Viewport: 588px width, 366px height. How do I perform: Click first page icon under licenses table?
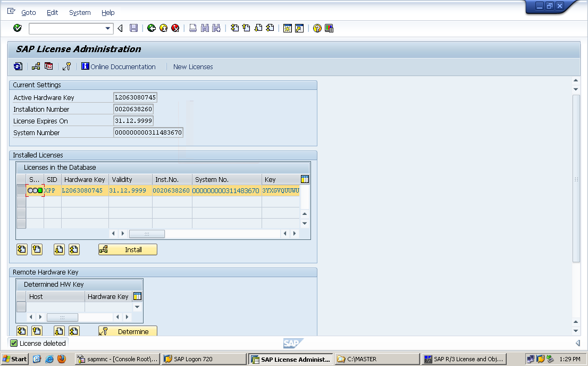pos(22,249)
